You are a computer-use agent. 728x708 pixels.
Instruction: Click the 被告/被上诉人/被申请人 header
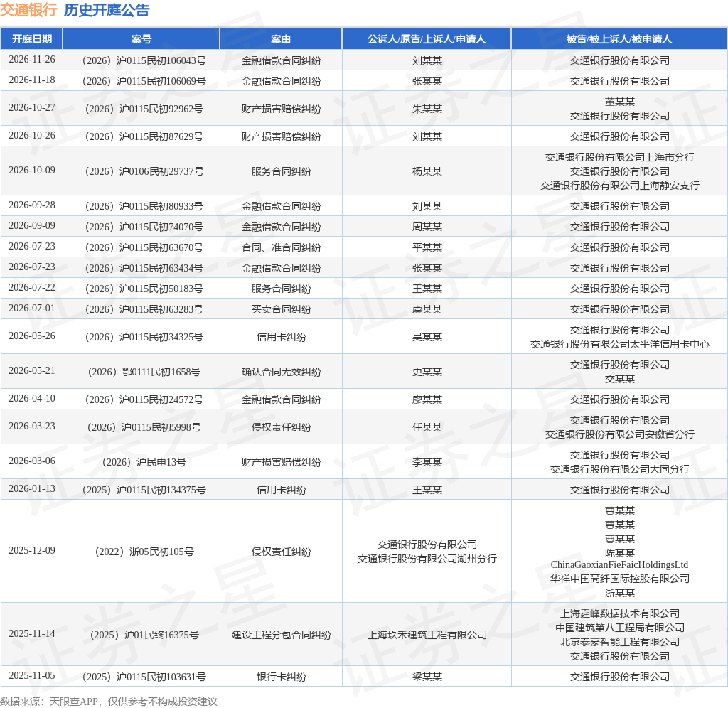[x=619, y=39]
